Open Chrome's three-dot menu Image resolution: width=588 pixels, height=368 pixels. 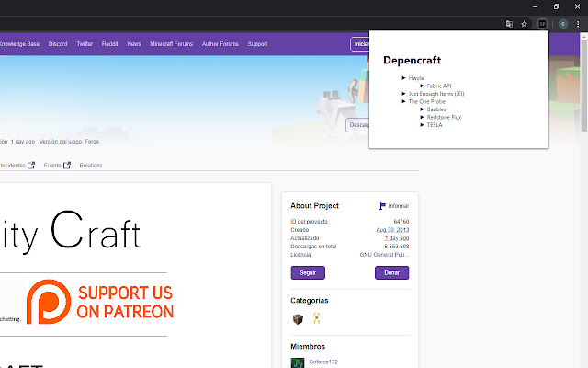[578, 24]
